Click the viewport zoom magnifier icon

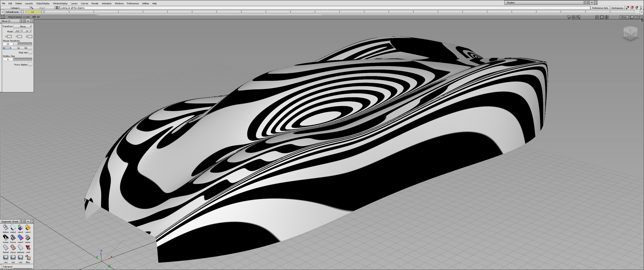pyautogui.click(x=578, y=17)
